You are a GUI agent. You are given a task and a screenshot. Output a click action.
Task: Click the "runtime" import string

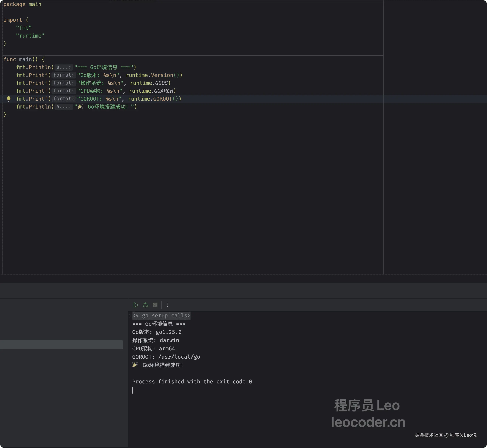point(30,36)
